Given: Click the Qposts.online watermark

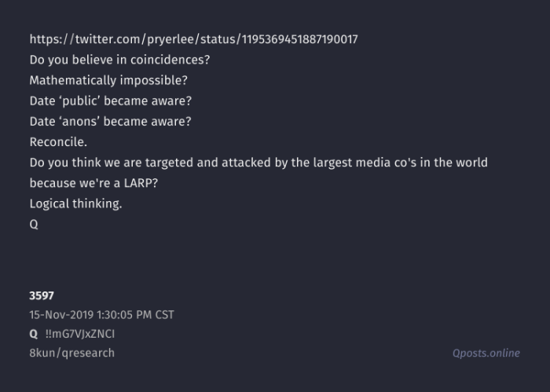Looking at the screenshot, I should tap(486, 354).
